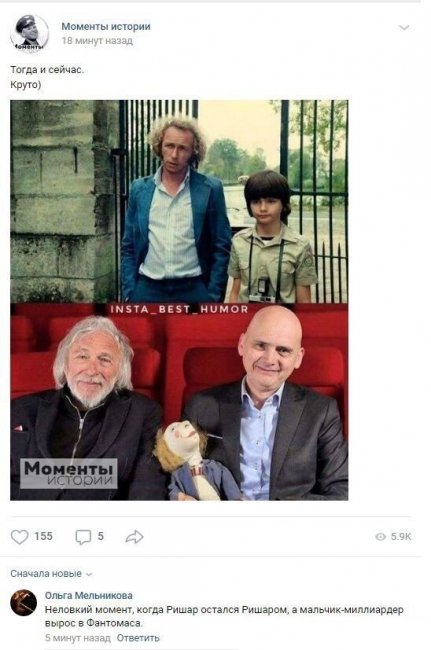The image size is (431, 650).
Task: Click the 5 comments count
Action: (x=100, y=536)
